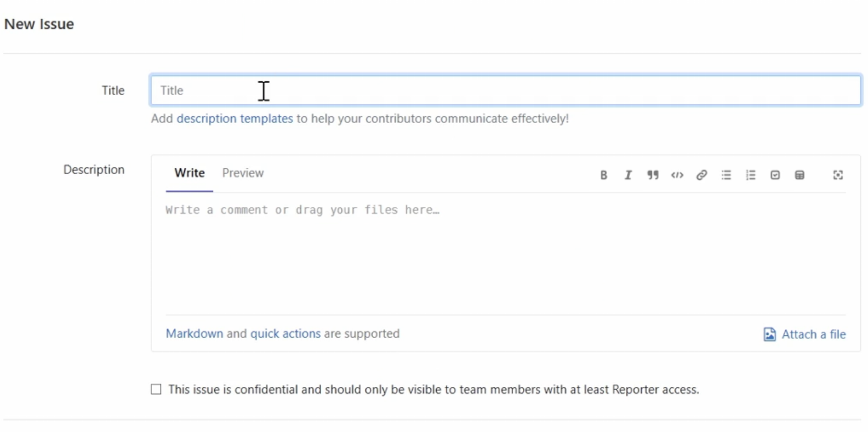Click the Title input field

404,90
